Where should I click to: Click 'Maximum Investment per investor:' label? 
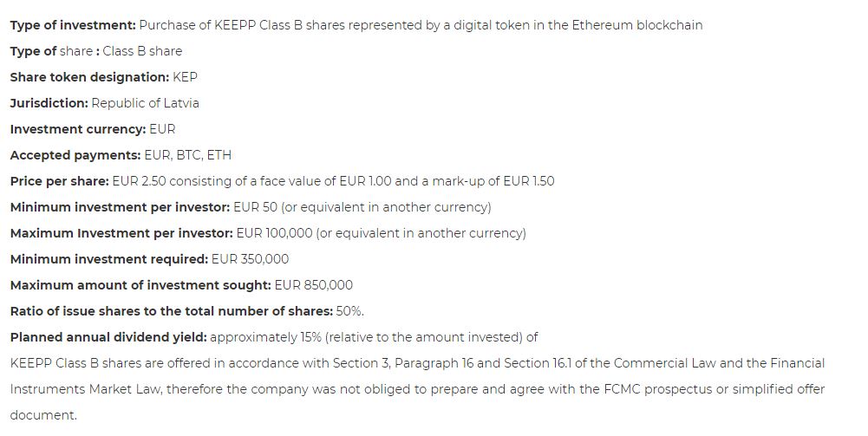(x=121, y=233)
